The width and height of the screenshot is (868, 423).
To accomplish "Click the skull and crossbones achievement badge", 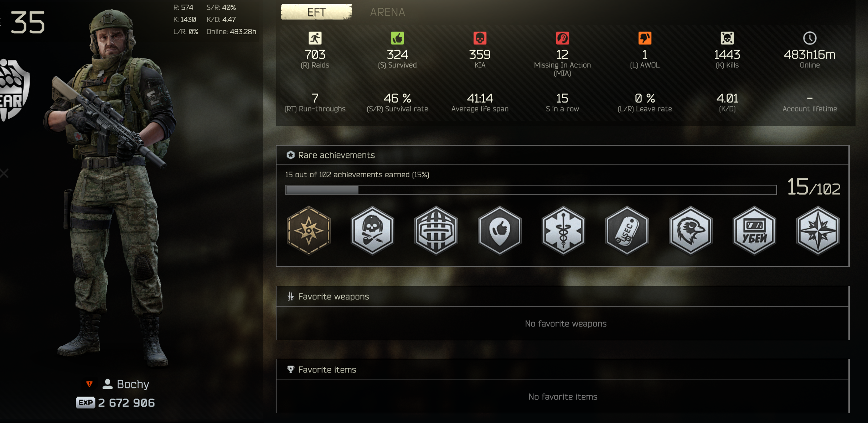I will [x=372, y=230].
